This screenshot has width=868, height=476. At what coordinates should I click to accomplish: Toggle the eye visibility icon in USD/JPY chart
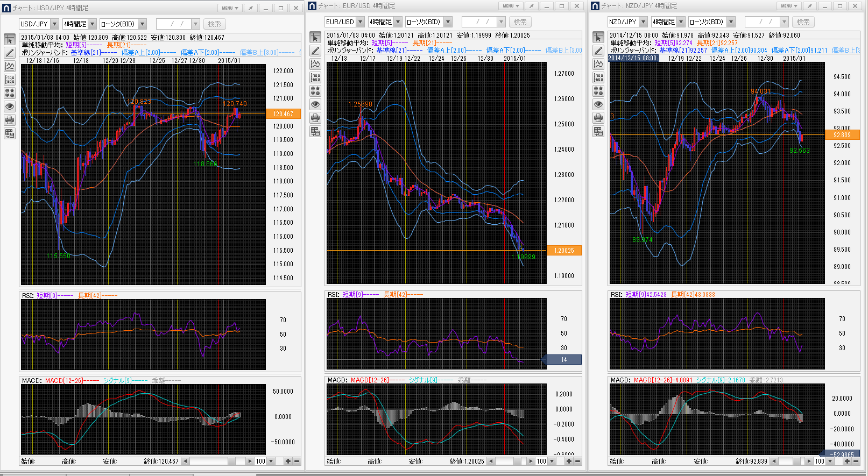point(10,106)
